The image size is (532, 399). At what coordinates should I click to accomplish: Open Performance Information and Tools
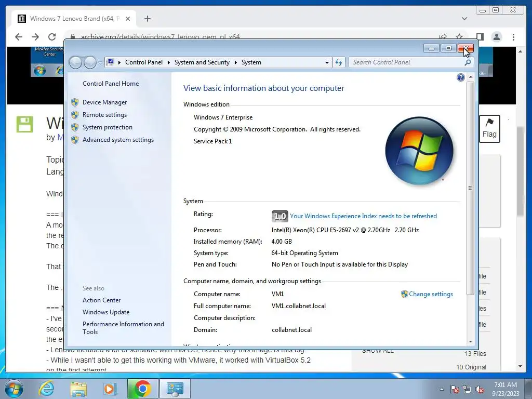(123, 328)
